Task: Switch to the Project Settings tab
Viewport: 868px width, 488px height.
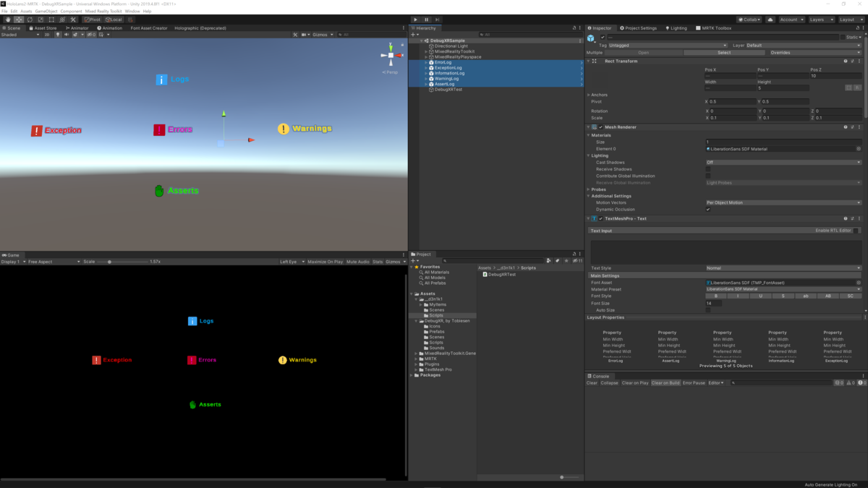Action: (639, 28)
